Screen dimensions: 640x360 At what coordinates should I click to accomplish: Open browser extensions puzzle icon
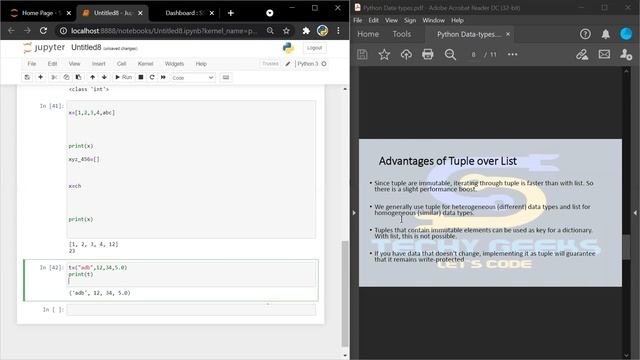(306, 31)
